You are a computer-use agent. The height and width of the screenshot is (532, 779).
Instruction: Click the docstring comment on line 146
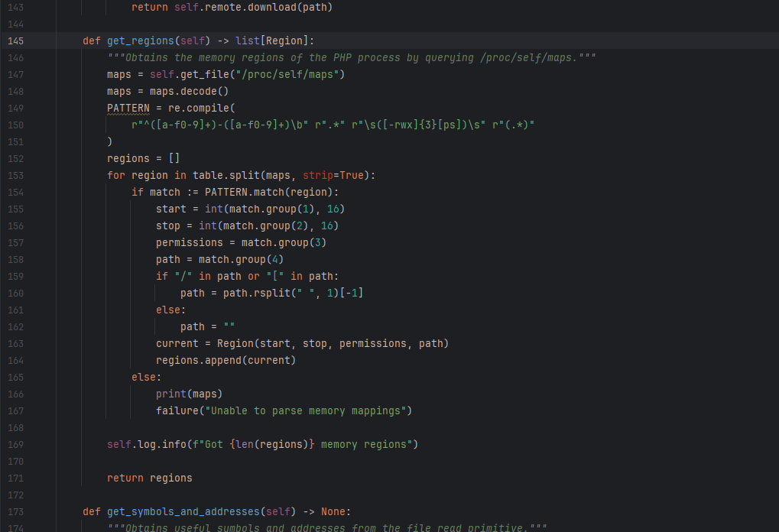[351, 57]
